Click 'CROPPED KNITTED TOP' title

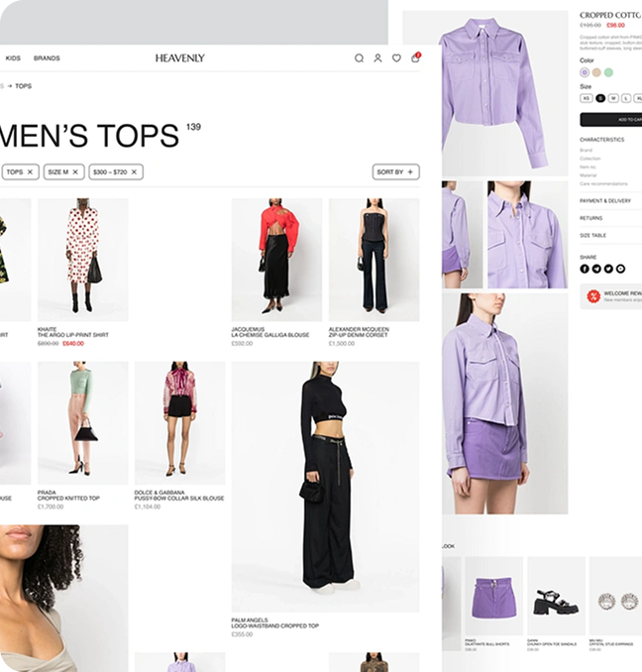[68, 499]
